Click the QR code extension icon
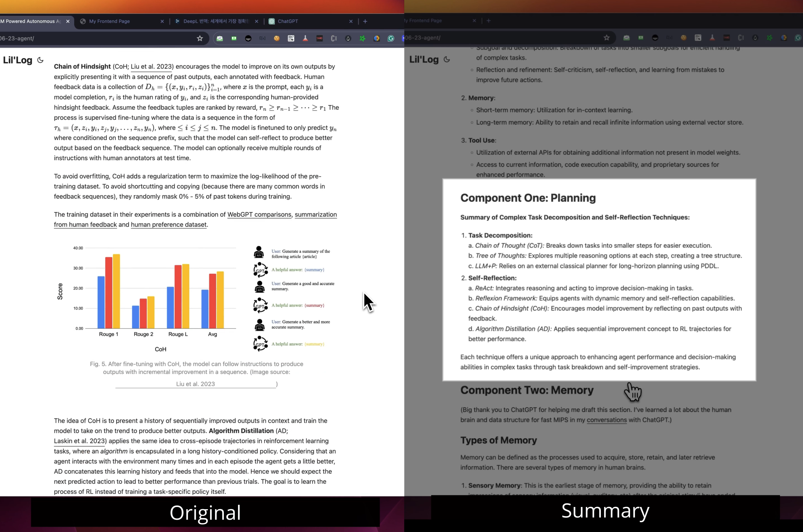Image resolution: width=803 pixels, height=532 pixels. [291, 38]
